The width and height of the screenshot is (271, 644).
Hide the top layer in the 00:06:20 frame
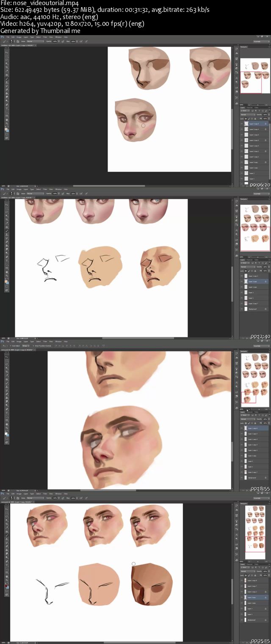coord(242,124)
